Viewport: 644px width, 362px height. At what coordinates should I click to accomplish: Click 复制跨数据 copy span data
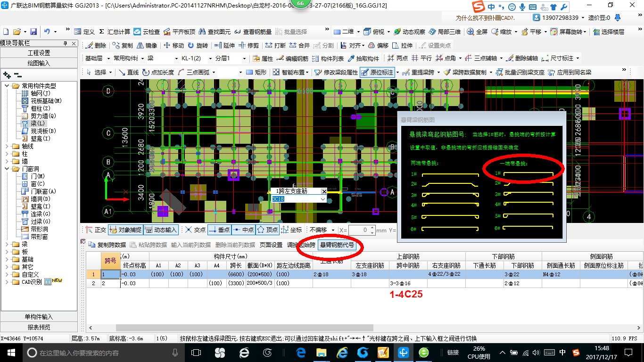pyautogui.click(x=107, y=245)
